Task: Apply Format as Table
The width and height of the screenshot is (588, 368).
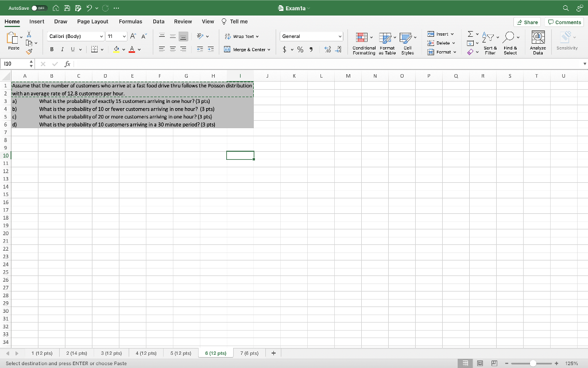Action: tap(386, 42)
